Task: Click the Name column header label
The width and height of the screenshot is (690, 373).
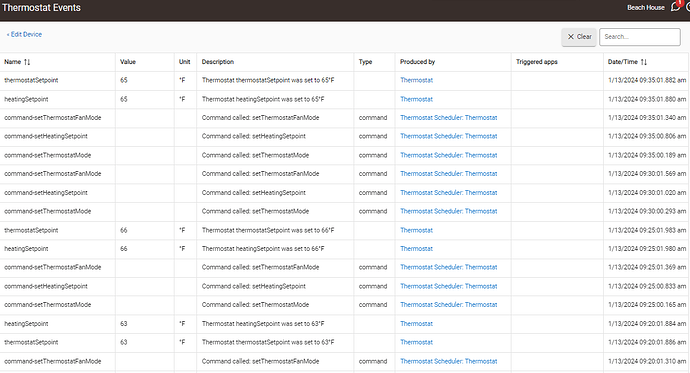Action: [12, 62]
